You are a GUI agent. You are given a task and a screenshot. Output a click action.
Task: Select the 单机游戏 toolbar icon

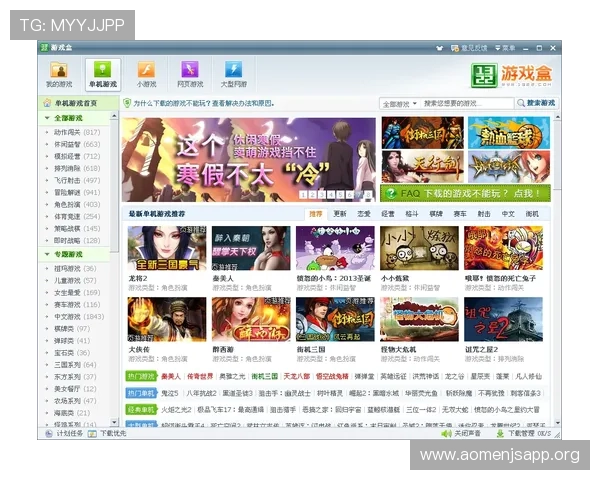[x=103, y=74]
